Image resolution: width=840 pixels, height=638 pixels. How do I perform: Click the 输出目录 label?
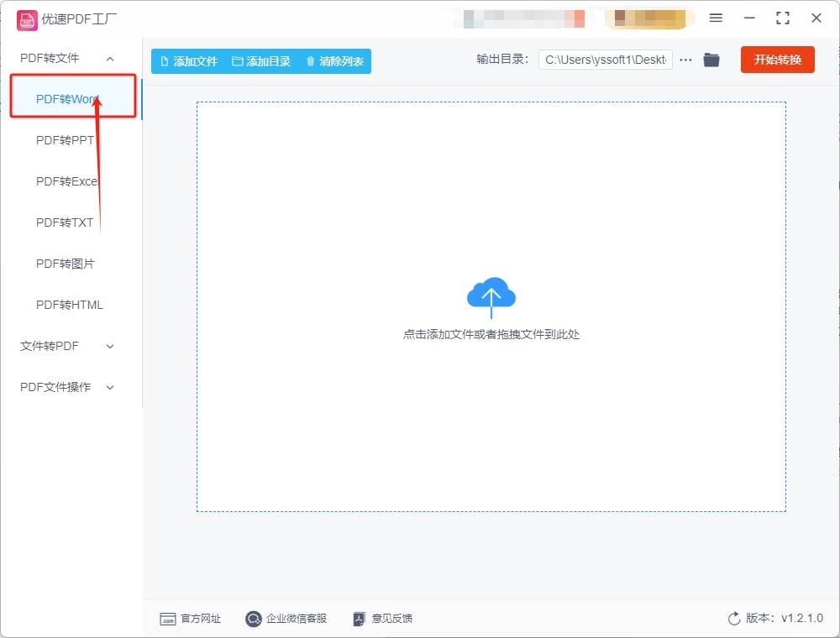pyautogui.click(x=502, y=60)
